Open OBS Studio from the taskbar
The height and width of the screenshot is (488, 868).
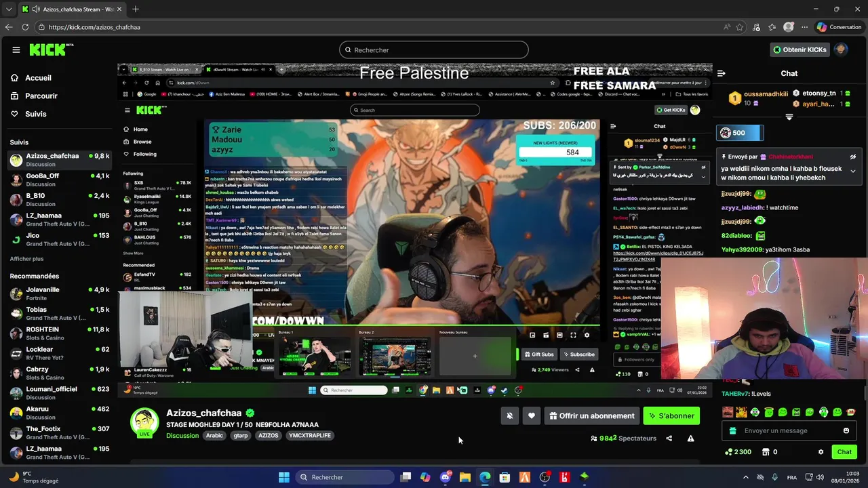[545, 477]
